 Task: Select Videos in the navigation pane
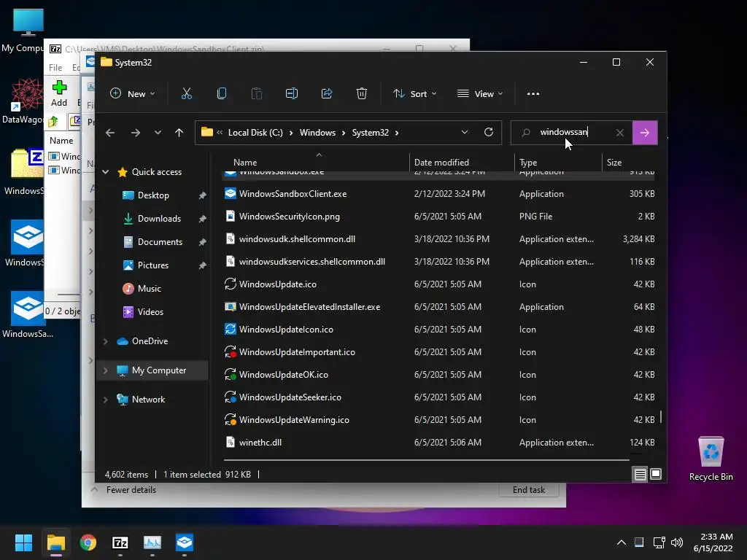coord(150,312)
